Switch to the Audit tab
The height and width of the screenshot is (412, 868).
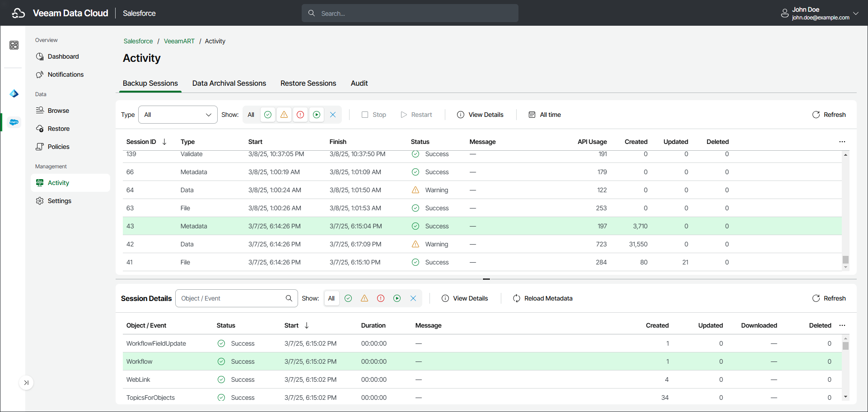pyautogui.click(x=359, y=83)
